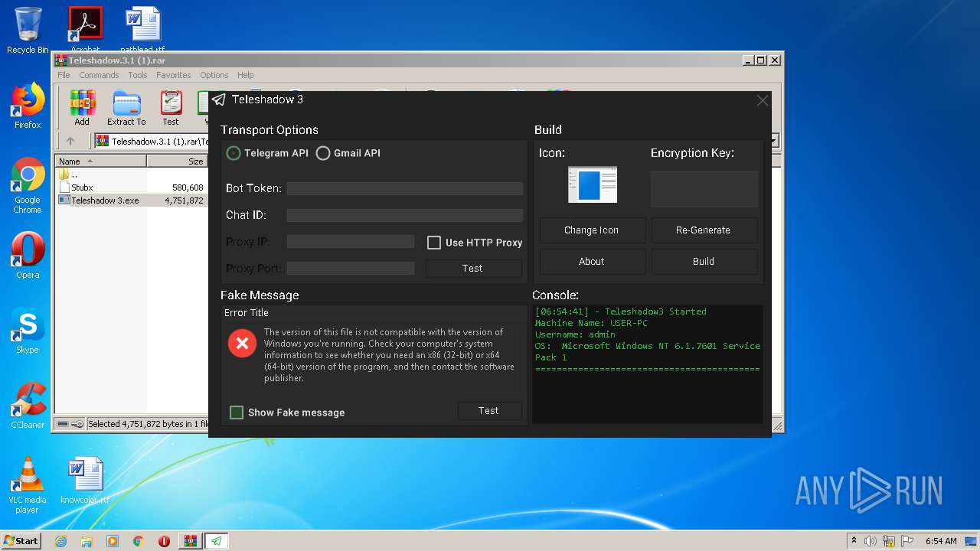Open the Help menu in WinRAR
Image resolution: width=980 pixels, height=551 pixels.
245,75
